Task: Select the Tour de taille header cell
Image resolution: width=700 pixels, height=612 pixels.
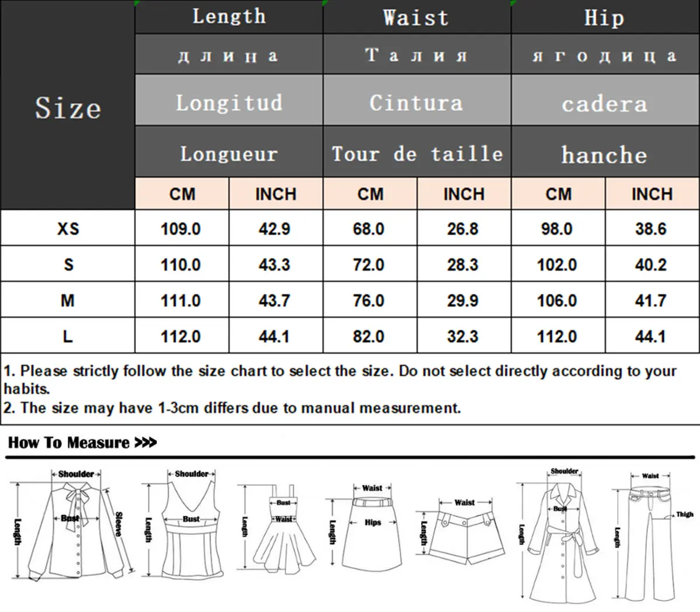Action: (416, 154)
